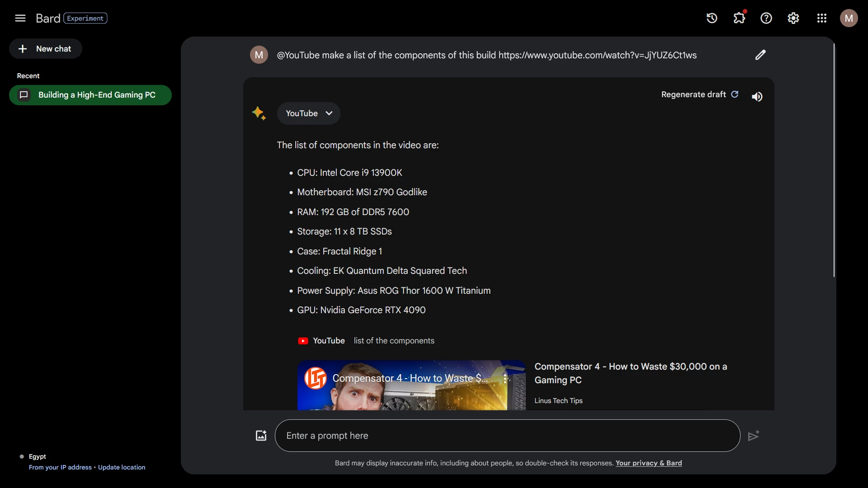Click the Egypt location text
The height and width of the screenshot is (488, 868).
point(38,456)
